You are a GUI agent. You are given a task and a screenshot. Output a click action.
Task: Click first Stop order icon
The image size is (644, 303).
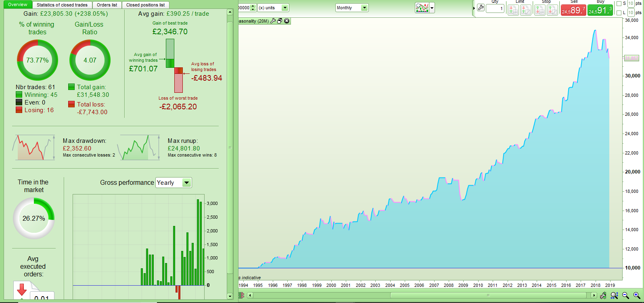[x=540, y=10]
